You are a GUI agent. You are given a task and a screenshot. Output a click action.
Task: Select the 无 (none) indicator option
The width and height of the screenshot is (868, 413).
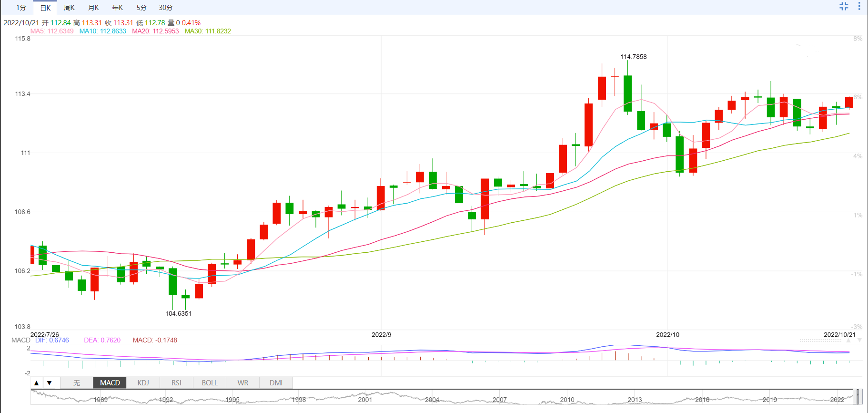pos(77,383)
